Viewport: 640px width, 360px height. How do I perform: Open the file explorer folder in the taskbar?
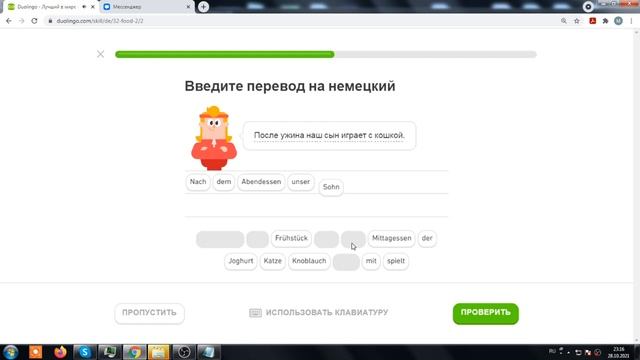(158, 352)
